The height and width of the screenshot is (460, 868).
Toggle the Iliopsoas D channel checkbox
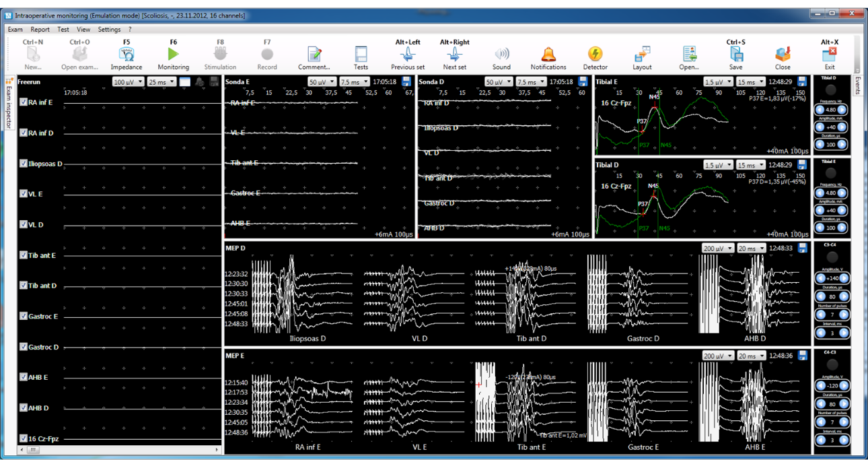(x=24, y=164)
